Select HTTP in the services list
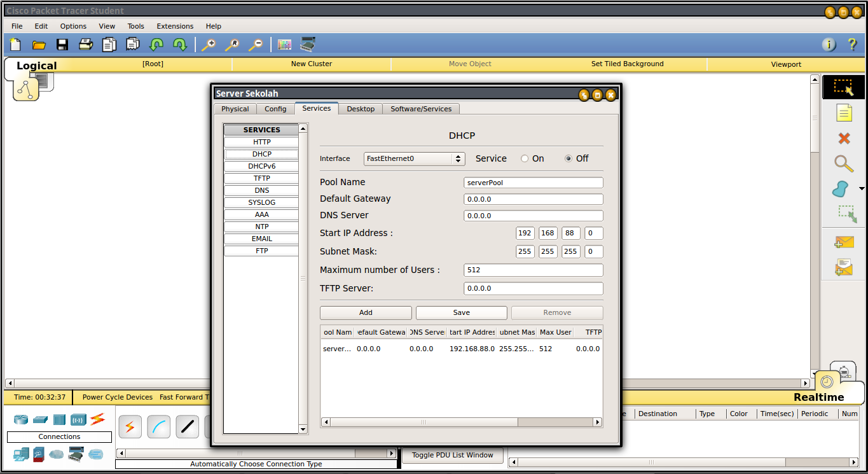868x474 pixels. tap(261, 142)
